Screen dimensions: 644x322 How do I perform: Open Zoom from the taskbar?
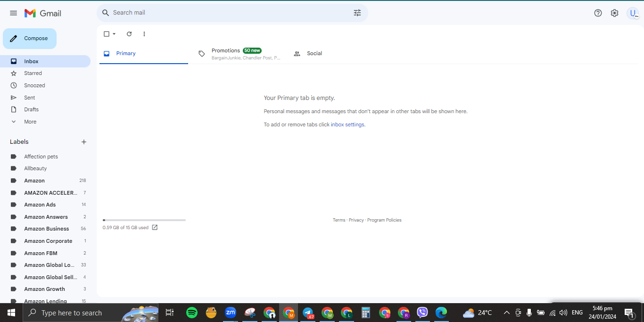click(231, 313)
